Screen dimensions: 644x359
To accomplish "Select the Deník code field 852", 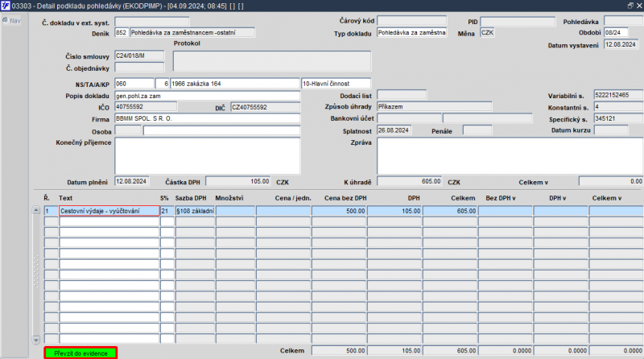I will tap(122, 32).
